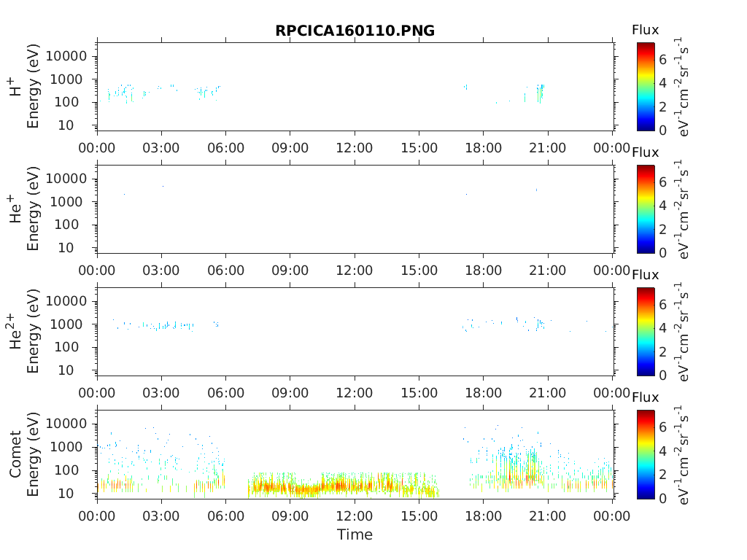Click the 03:00 tick label under Comet panel
This screenshot has width=747, height=560.
tap(161, 516)
